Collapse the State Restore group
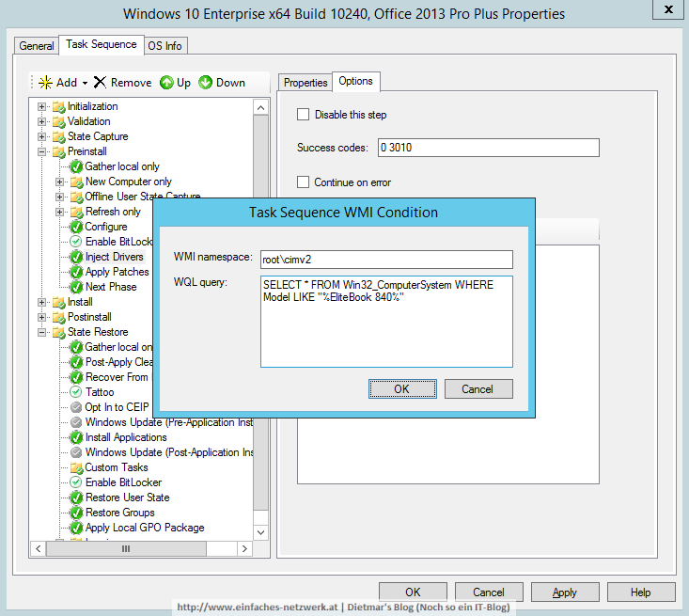 coord(41,332)
